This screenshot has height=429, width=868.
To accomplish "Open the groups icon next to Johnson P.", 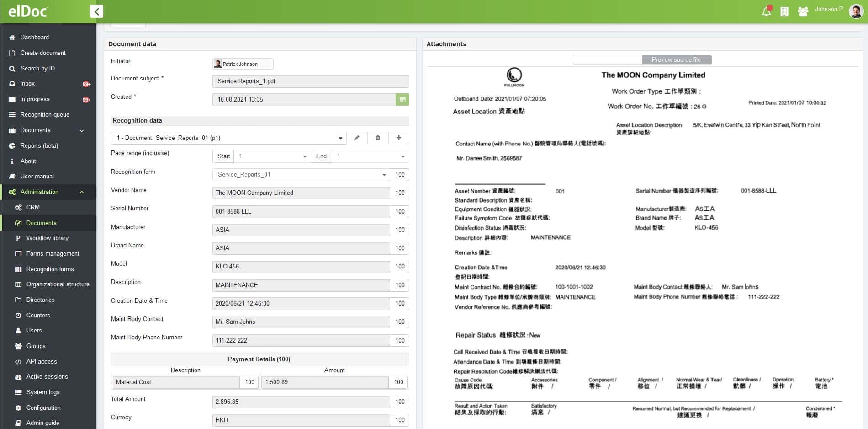I will (x=802, y=11).
